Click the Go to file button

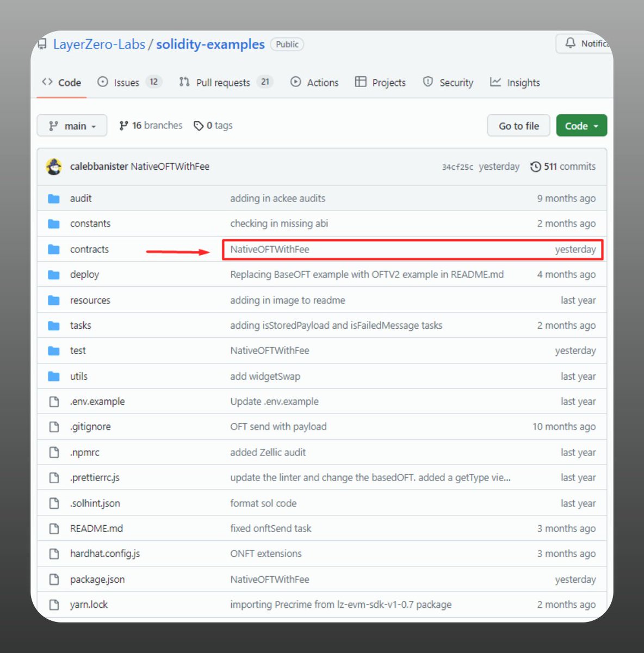coord(518,126)
